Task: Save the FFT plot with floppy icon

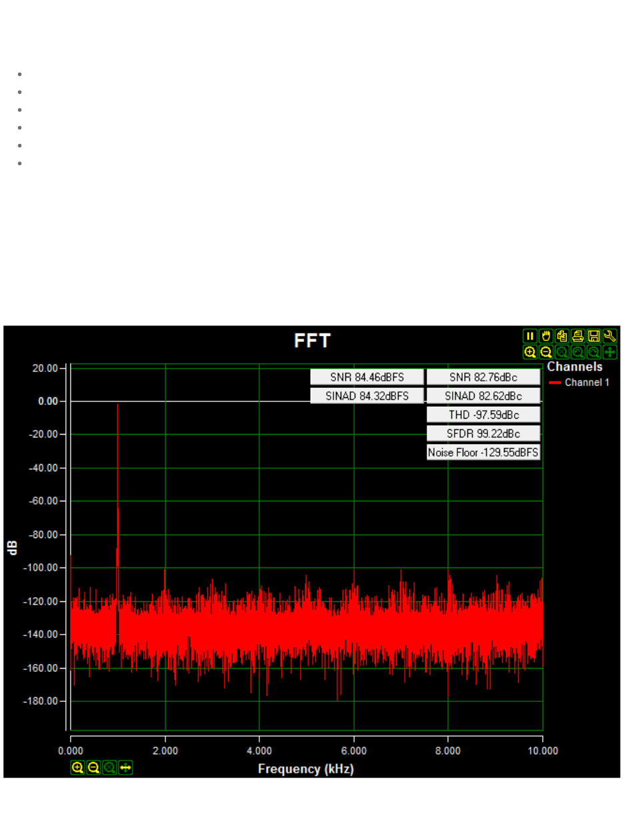Action: click(593, 336)
